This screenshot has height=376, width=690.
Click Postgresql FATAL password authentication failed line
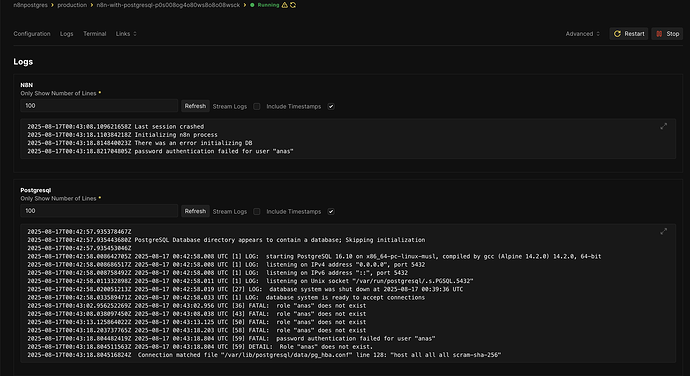(231, 339)
